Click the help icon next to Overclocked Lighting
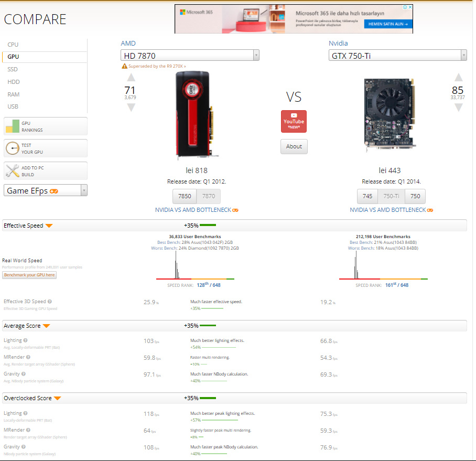The height and width of the screenshot is (461, 476). pyautogui.click(x=26, y=413)
